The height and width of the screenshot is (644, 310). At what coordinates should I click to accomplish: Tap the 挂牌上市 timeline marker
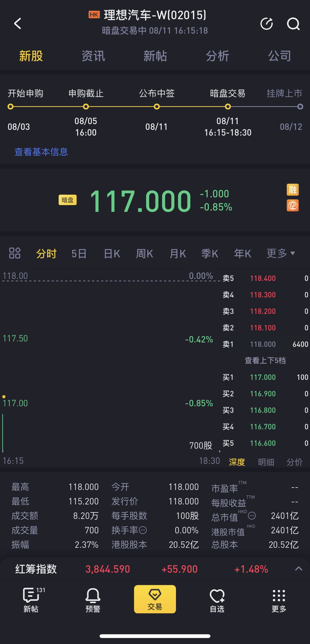300,107
